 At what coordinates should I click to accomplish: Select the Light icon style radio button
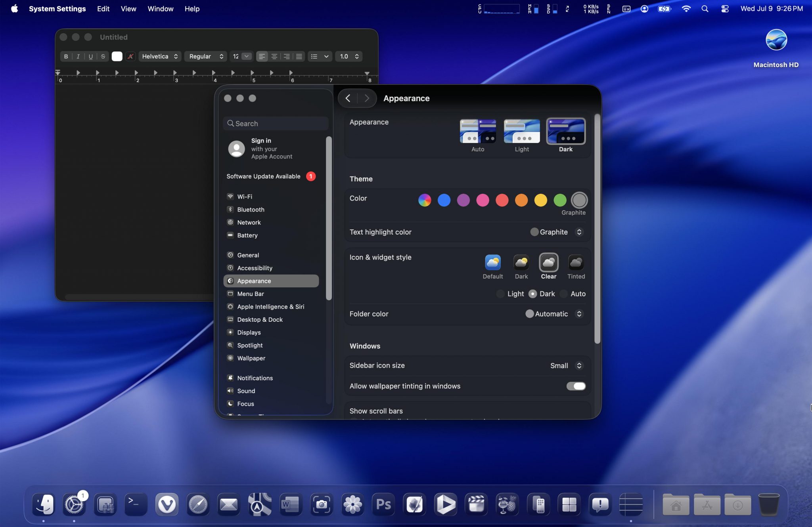(501, 294)
